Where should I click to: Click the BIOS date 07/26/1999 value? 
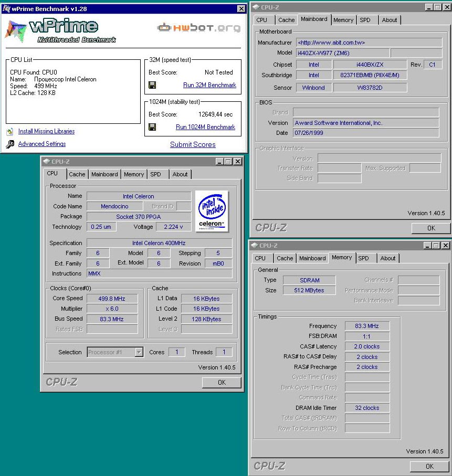(x=366, y=133)
